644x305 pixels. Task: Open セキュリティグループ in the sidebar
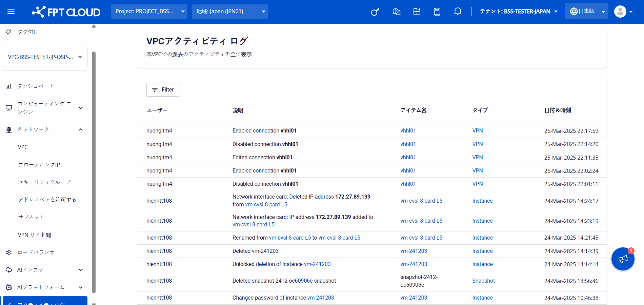click(x=44, y=182)
